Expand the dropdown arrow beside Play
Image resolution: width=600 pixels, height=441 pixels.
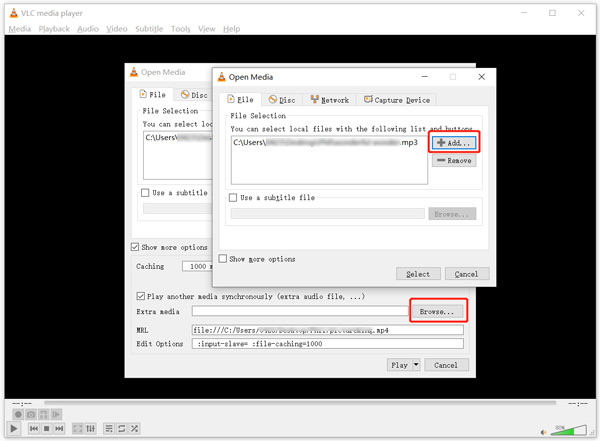(416, 365)
